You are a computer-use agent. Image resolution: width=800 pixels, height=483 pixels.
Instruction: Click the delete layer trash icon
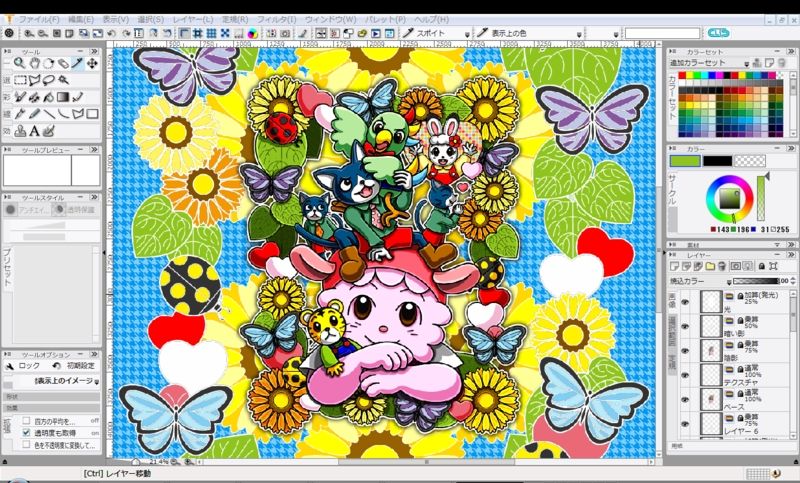[722, 266]
